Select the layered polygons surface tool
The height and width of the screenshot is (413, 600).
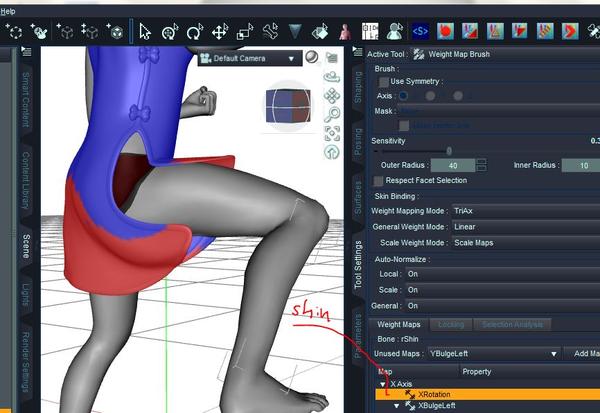pyautogui.click(x=320, y=31)
